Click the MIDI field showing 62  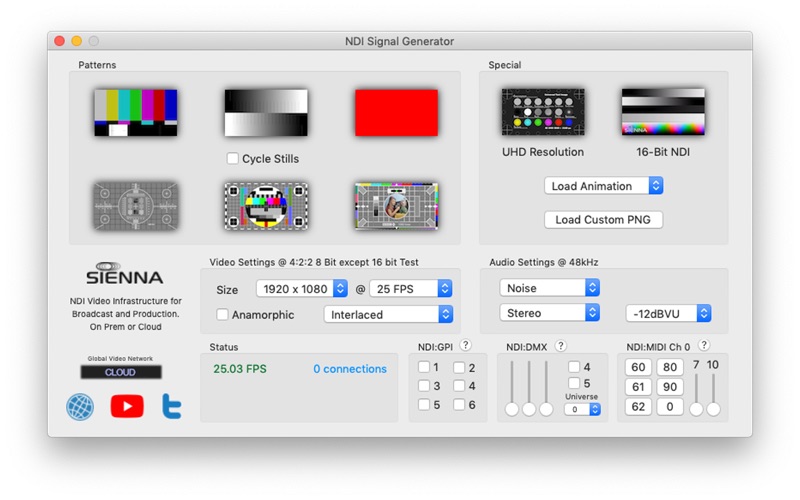click(x=638, y=407)
